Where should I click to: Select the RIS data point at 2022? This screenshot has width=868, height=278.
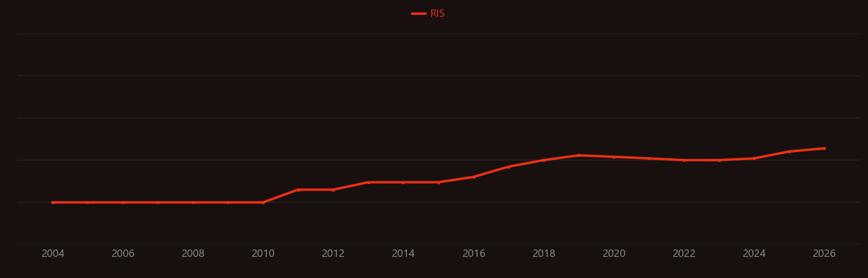pos(684,160)
